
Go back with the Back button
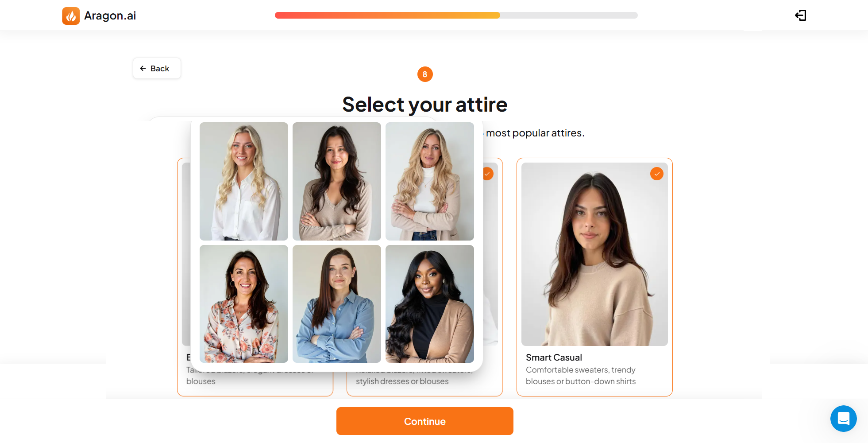click(x=157, y=68)
